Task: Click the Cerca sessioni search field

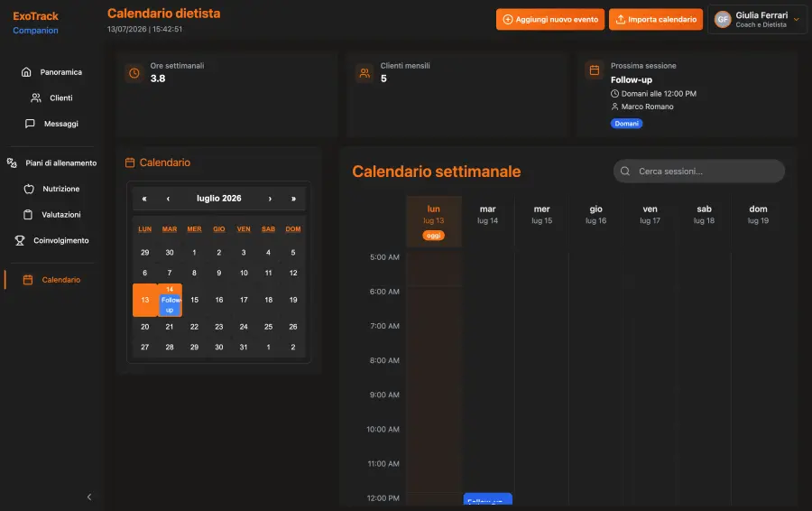Action: [699, 171]
